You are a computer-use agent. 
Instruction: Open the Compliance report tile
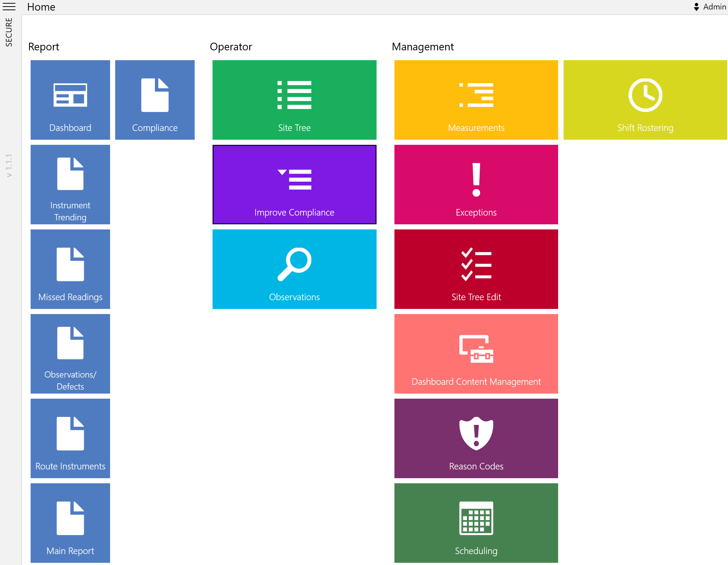pos(155,100)
